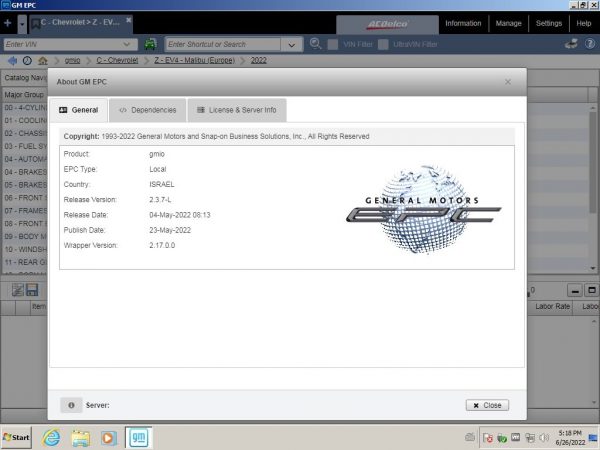Toggle the VIN Filter checkbox

333,44
